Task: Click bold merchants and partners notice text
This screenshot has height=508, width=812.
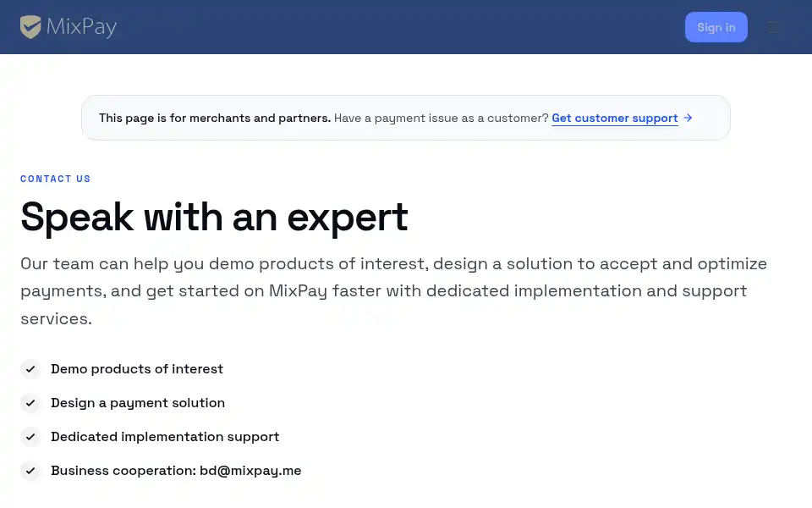Action: (x=215, y=119)
